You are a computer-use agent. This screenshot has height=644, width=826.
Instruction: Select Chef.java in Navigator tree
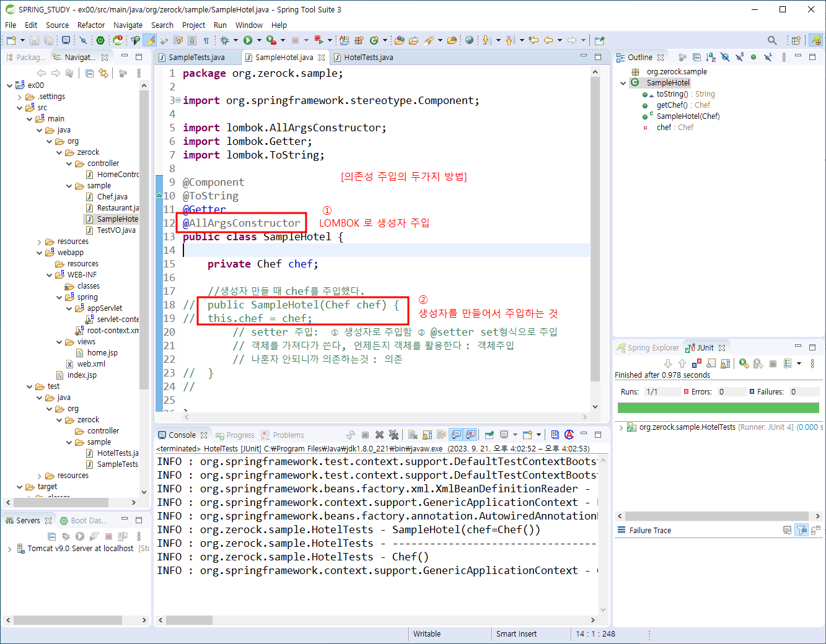112,197
